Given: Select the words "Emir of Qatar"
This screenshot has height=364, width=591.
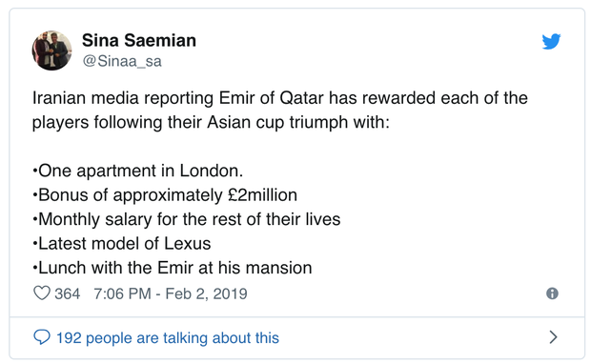Looking at the screenshot, I should coord(272,98).
